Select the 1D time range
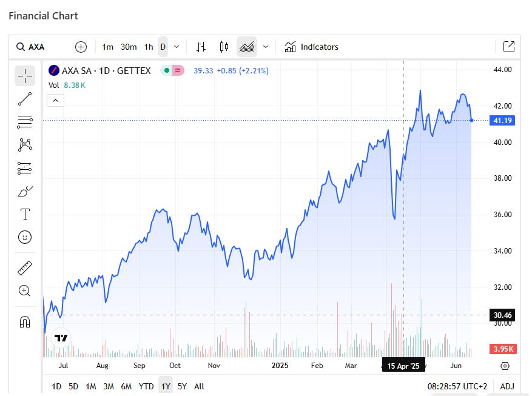532x396 pixels. point(56,386)
